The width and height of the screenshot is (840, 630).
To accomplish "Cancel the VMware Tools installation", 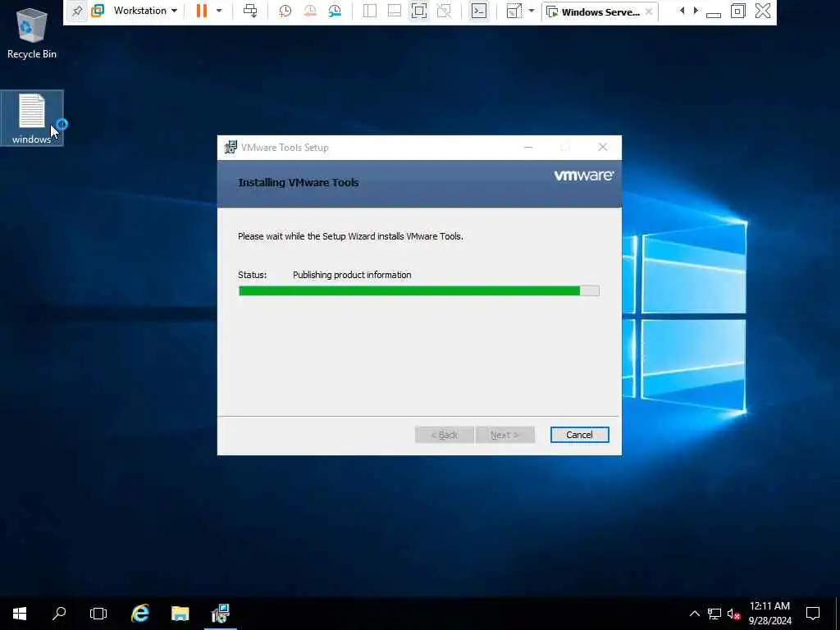I will 579,435.
